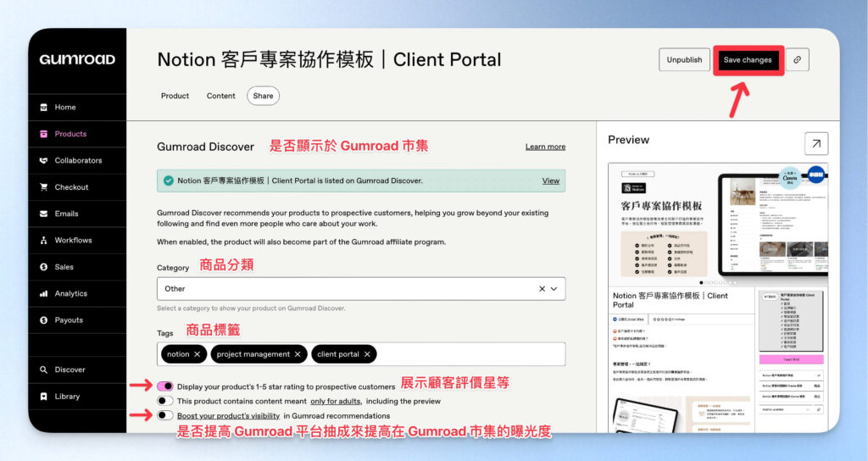Open Discover in the sidebar
868x461 pixels.
tap(77, 369)
